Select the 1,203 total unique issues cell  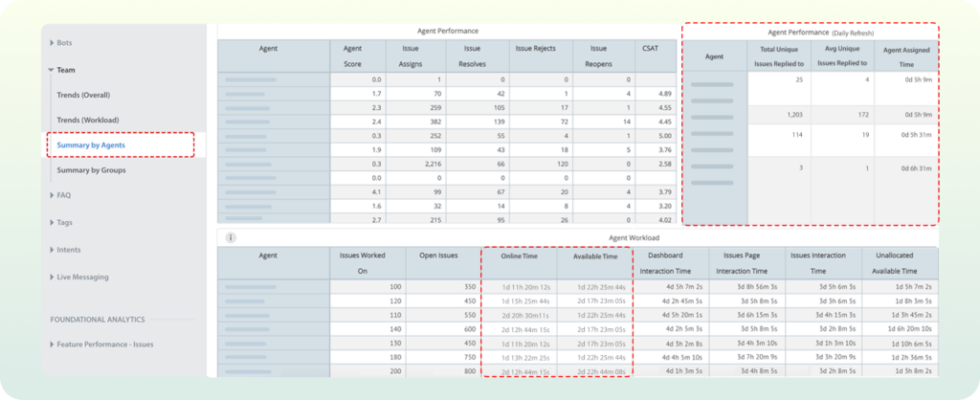point(779,115)
